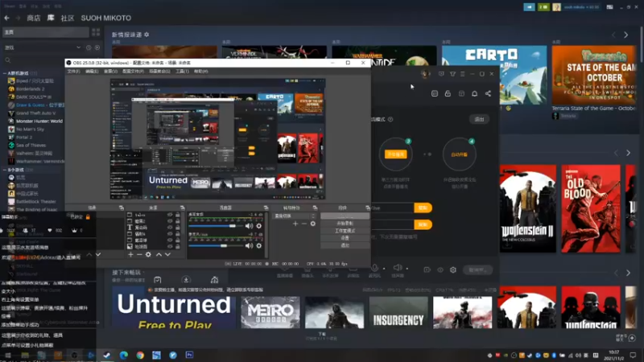
Task: Open Steam from Windows taskbar
Action: pyautogui.click(x=107, y=355)
